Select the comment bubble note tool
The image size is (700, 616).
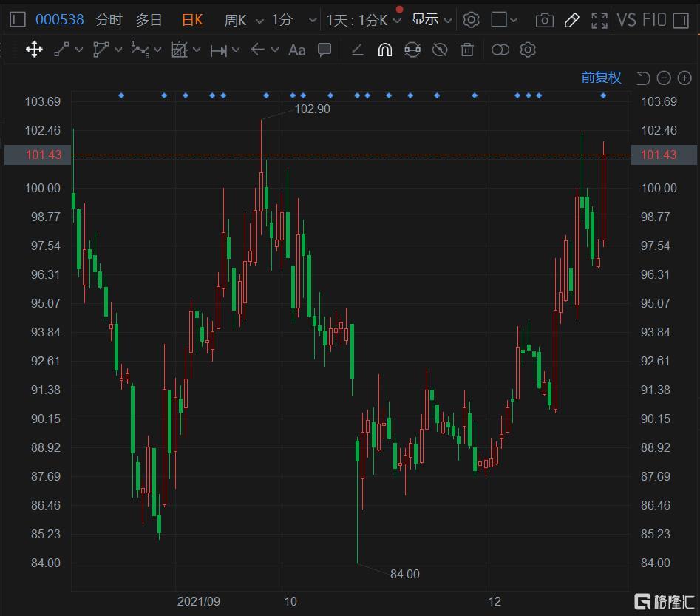click(x=324, y=50)
